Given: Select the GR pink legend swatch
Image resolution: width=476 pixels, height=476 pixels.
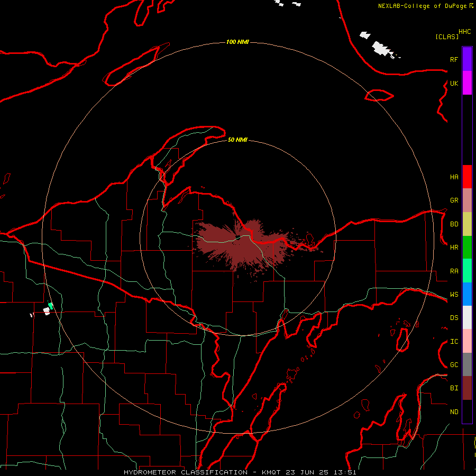Looking at the screenshot, I should [x=467, y=200].
